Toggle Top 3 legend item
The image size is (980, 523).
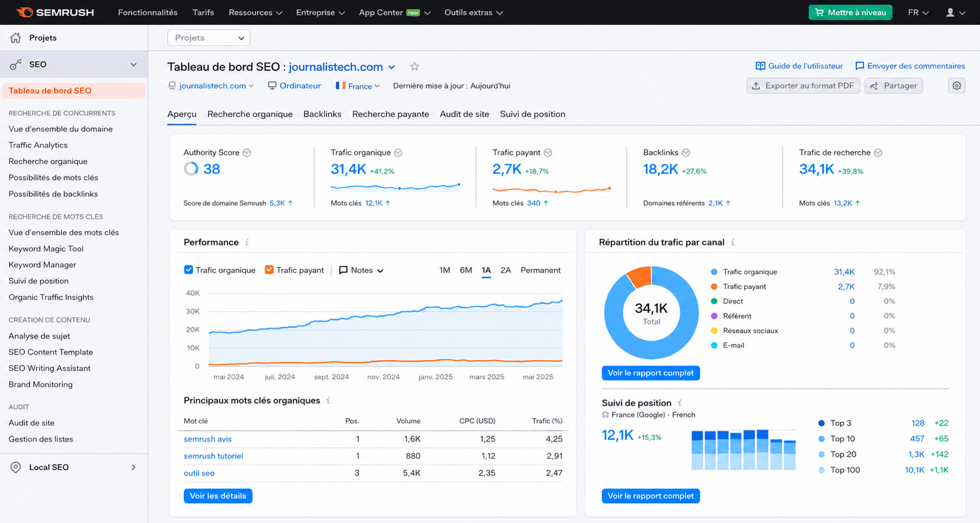[x=835, y=423]
